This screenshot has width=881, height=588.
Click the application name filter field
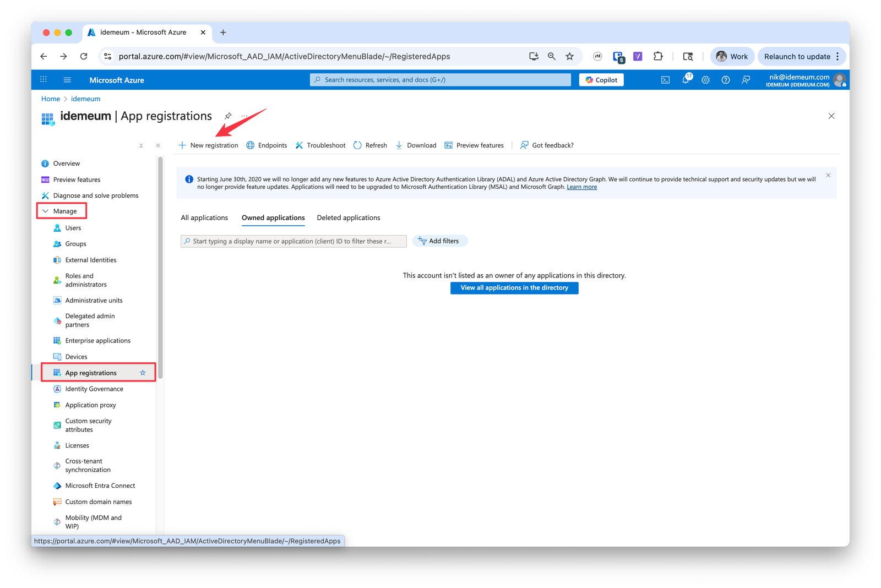coord(293,241)
